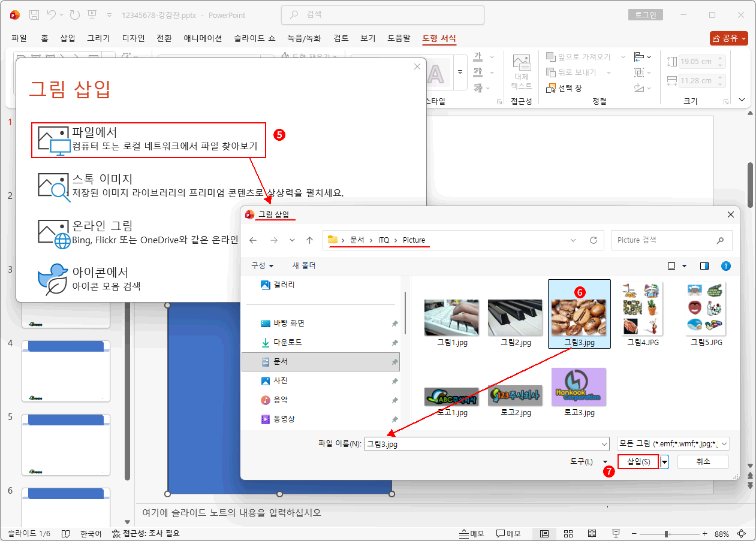Open the 도형 서식 ribbon tab
The image size is (756, 541).
pos(439,38)
